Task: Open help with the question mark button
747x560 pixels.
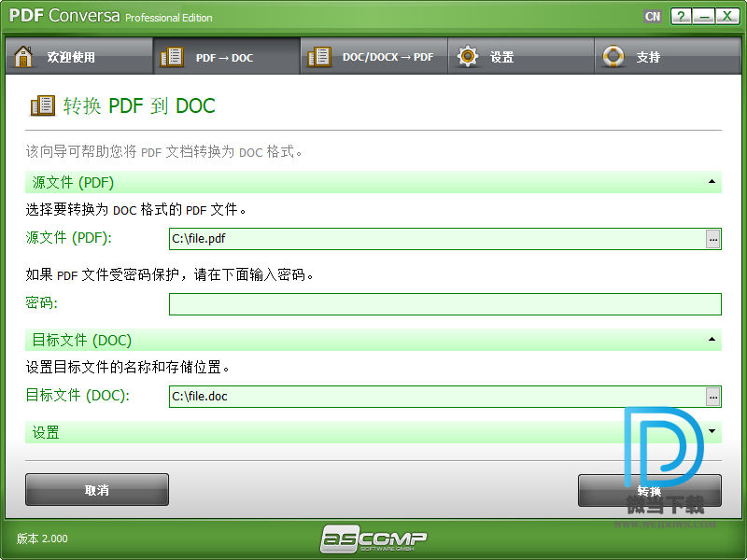Action: click(682, 17)
